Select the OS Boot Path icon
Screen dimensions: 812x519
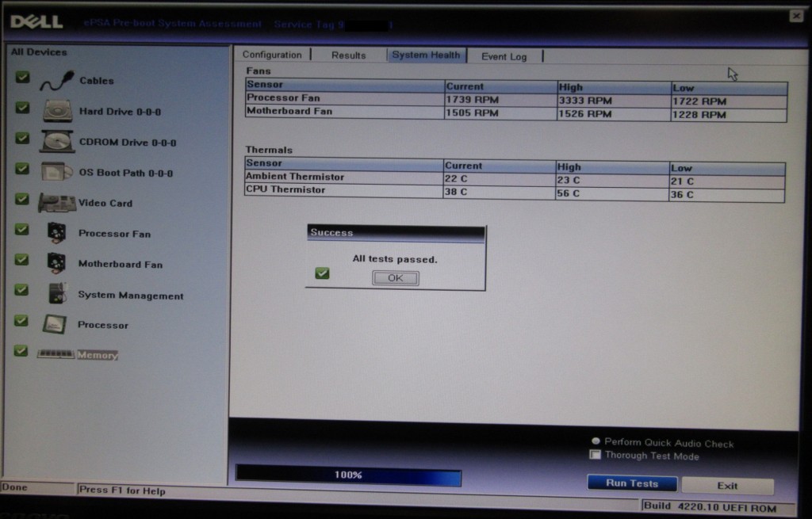coord(57,172)
